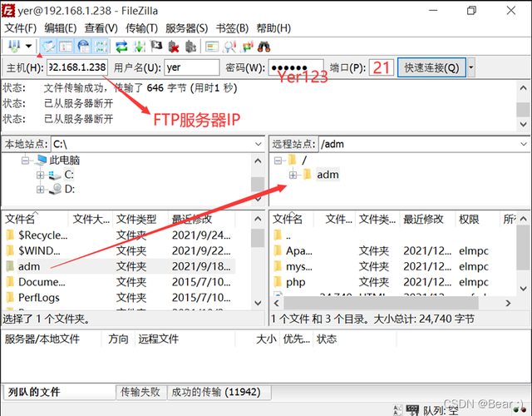Viewport: 532px width, 416px height.
Task: Open 帮助(H) menu
Action: [x=273, y=28]
